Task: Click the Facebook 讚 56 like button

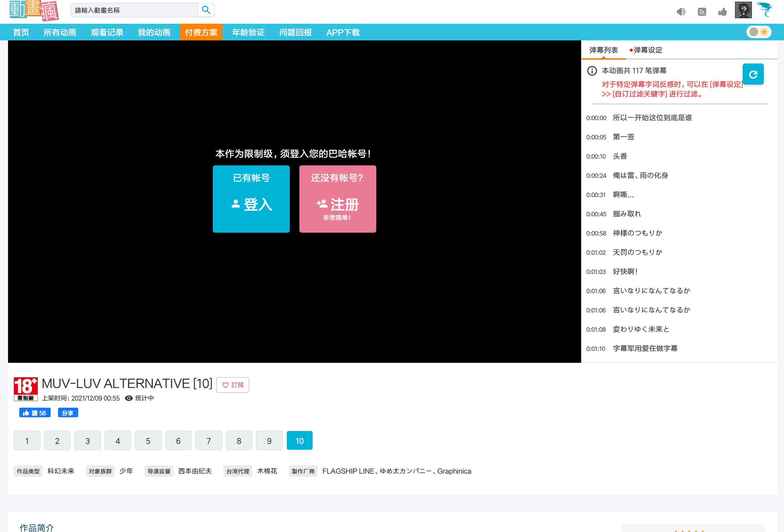Action: [35, 412]
